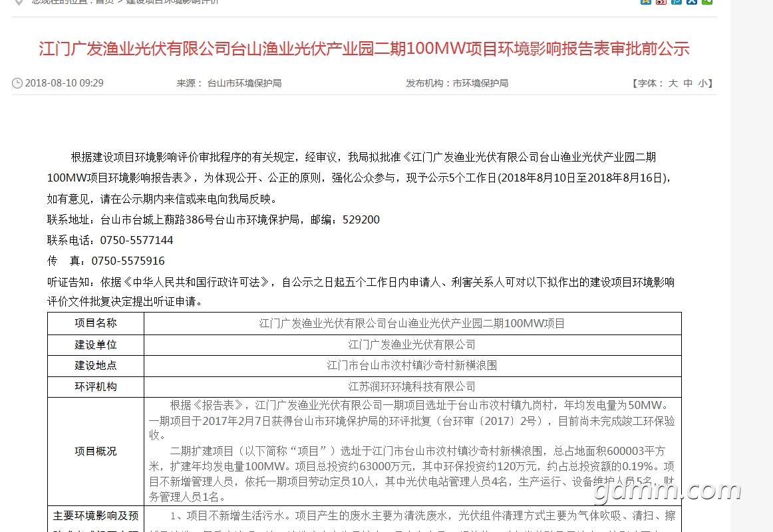Click the 主要环境影响及预 header cell

(x=96, y=519)
